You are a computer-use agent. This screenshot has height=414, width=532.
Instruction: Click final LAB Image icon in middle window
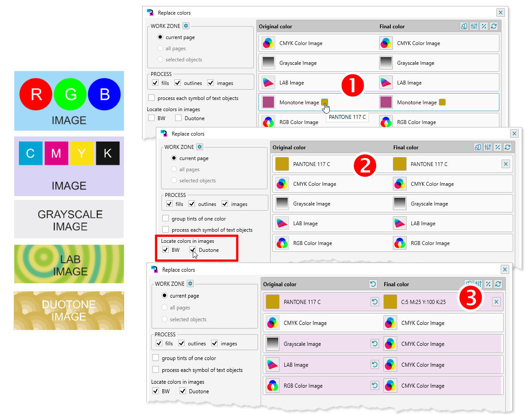400,223
